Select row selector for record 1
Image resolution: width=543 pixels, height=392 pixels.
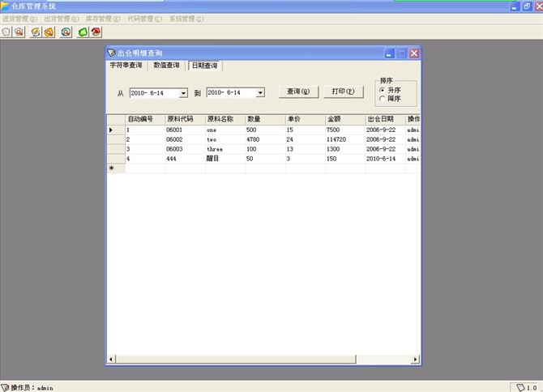coord(116,130)
